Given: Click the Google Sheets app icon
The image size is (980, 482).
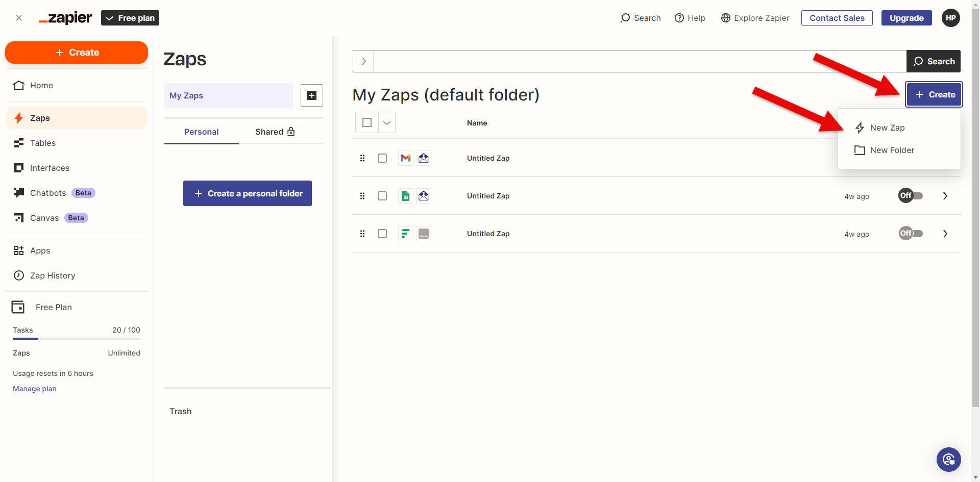Looking at the screenshot, I should coord(406,196).
